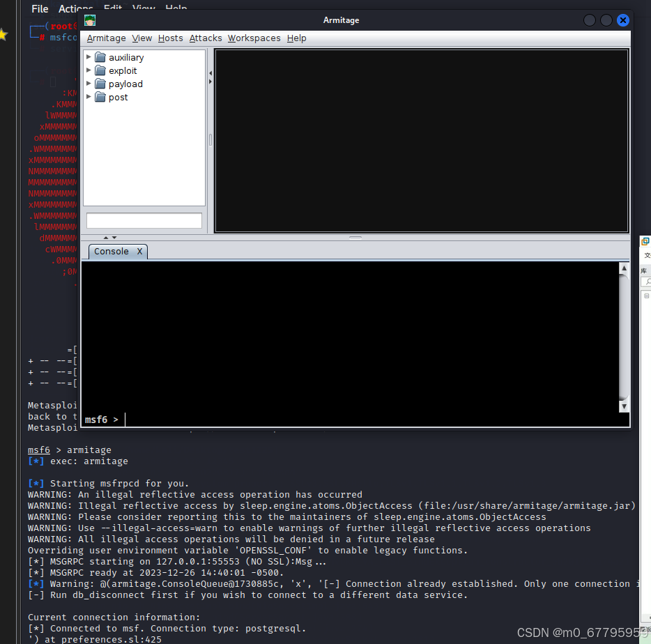Collapse module panel with left splitter arrow
Screen dimensions: 651x644
[x=210, y=73]
